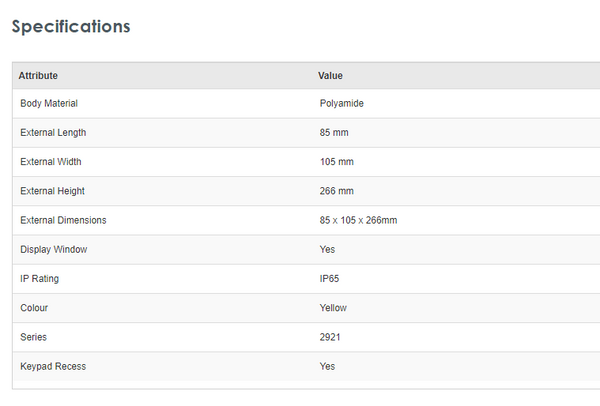Select the External Width row label
This screenshot has height=406, width=600.
pyautogui.click(x=51, y=161)
